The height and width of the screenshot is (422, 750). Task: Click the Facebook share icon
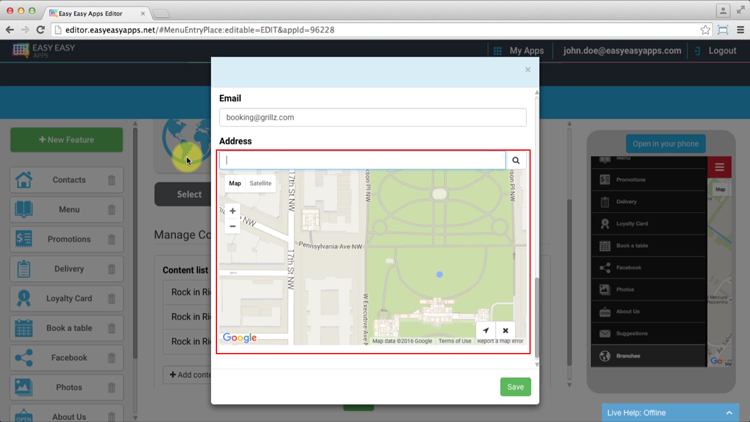tap(23, 358)
